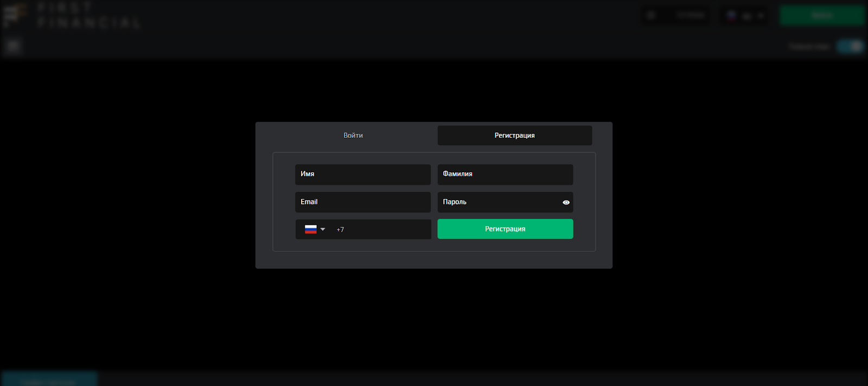Switch to the Войти tab
868x386 pixels.
click(353, 136)
